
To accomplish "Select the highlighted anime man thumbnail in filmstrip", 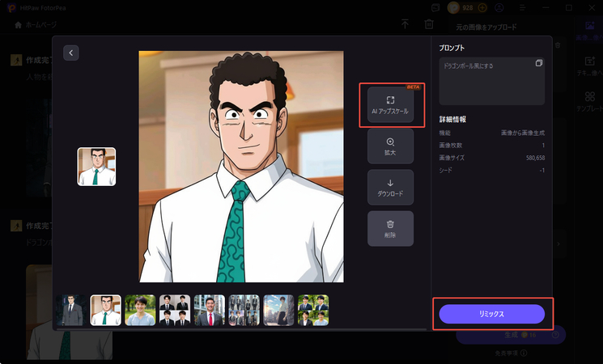I will (106, 310).
